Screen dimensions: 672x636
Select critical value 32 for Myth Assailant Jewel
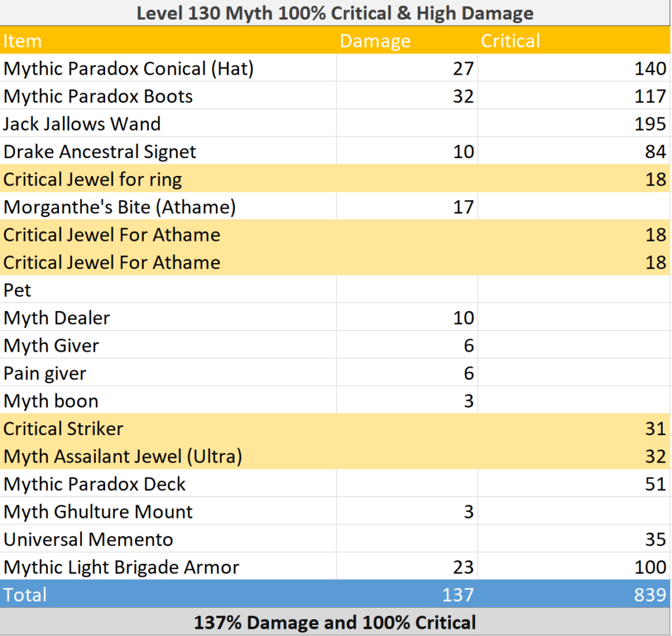(574, 456)
